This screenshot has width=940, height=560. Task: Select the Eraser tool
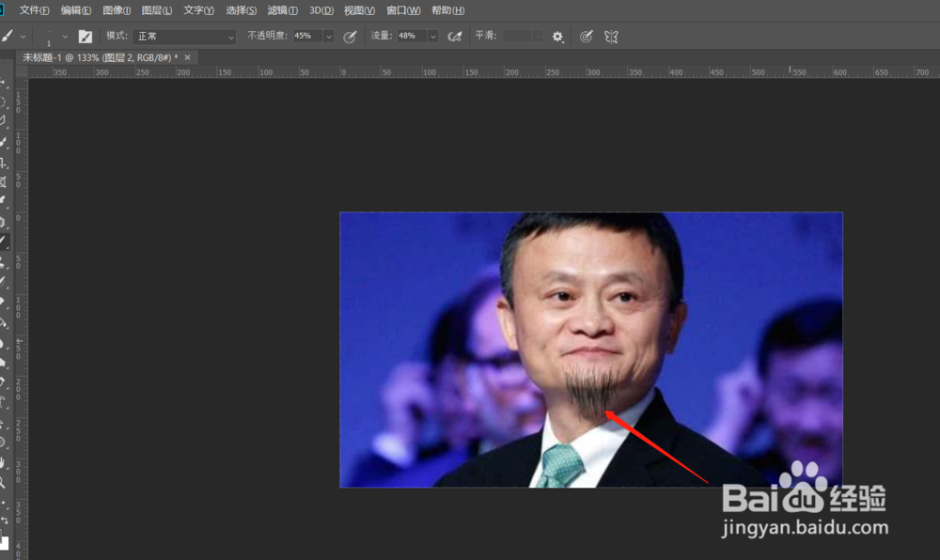pyautogui.click(x=3, y=302)
